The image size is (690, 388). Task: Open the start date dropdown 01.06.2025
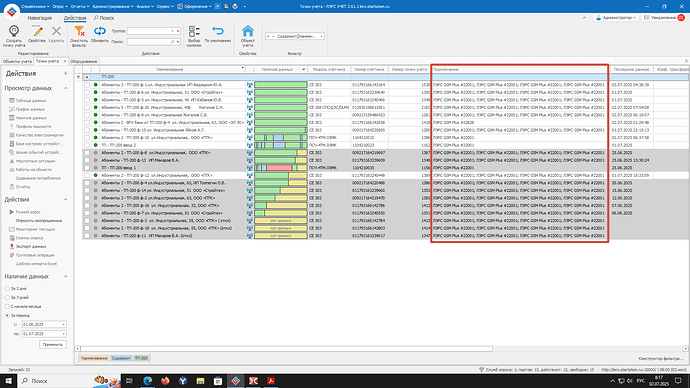(63, 325)
